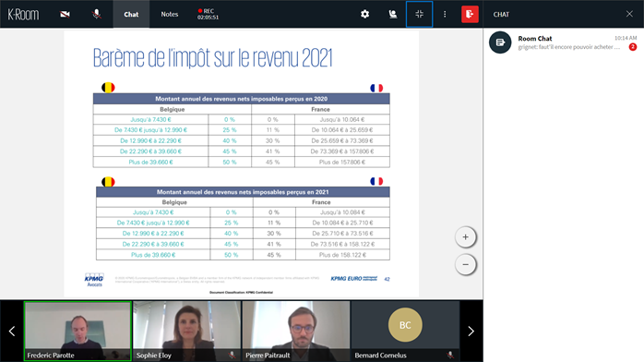Click the unread messages red badge
The width and height of the screenshot is (644, 362).
pos(633,47)
